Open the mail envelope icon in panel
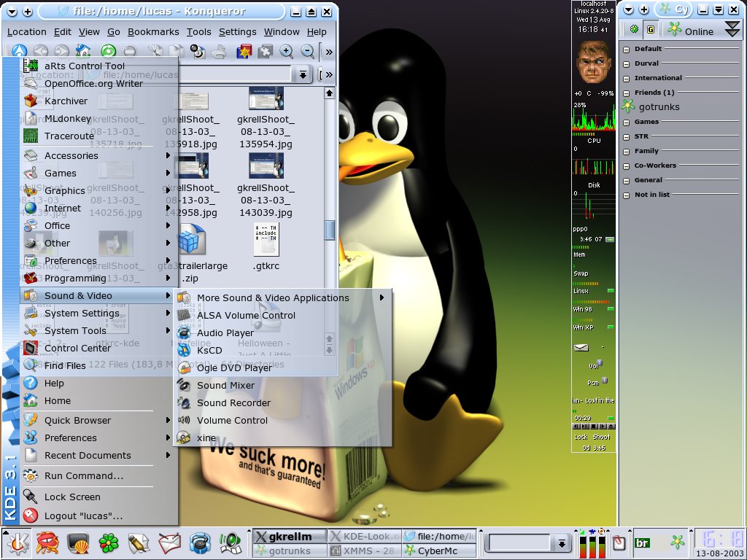This screenshot has height=560, width=747. pos(169,542)
